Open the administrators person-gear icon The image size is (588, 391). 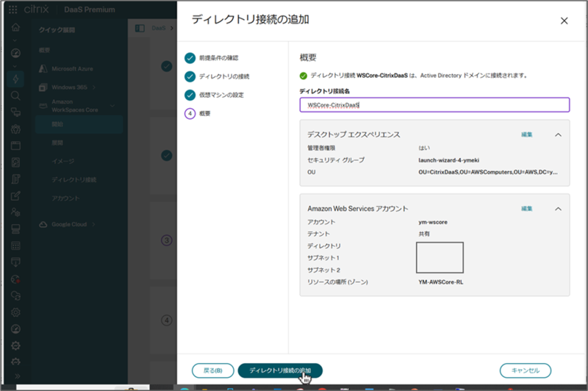coord(15,212)
